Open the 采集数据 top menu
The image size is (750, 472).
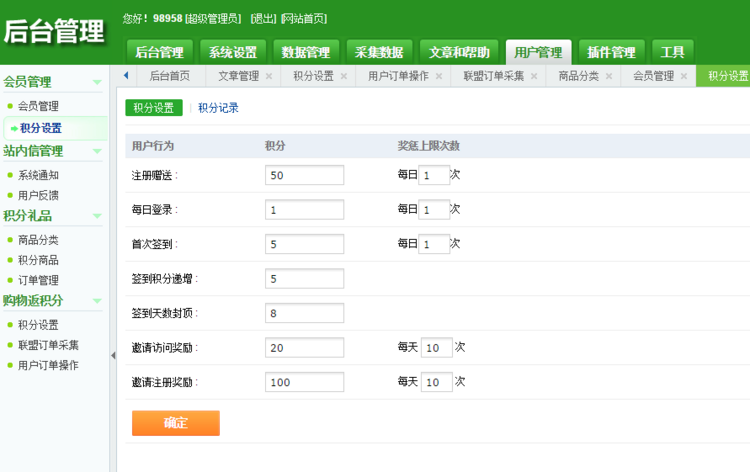[x=379, y=52]
